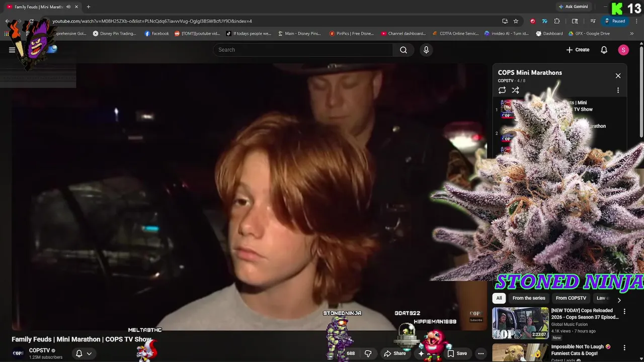Open the Disney Pin Trading bookmark

[x=114, y=34]
